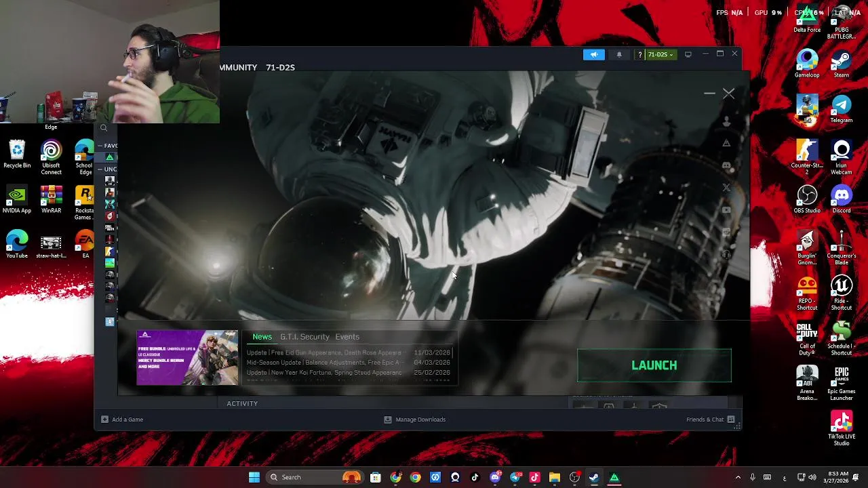Open the X social link in launcher
The width and height of the screenshot is (868, 488).
coord(726,188)
